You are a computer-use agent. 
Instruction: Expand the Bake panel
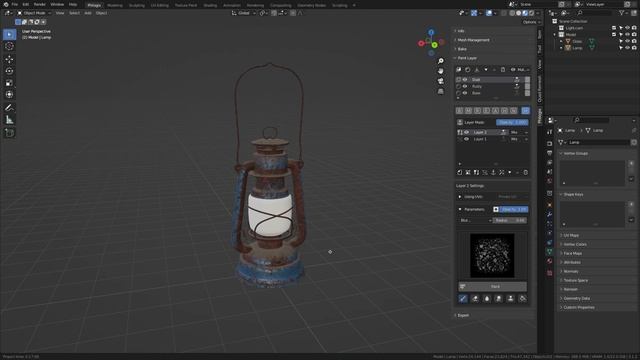461,49
